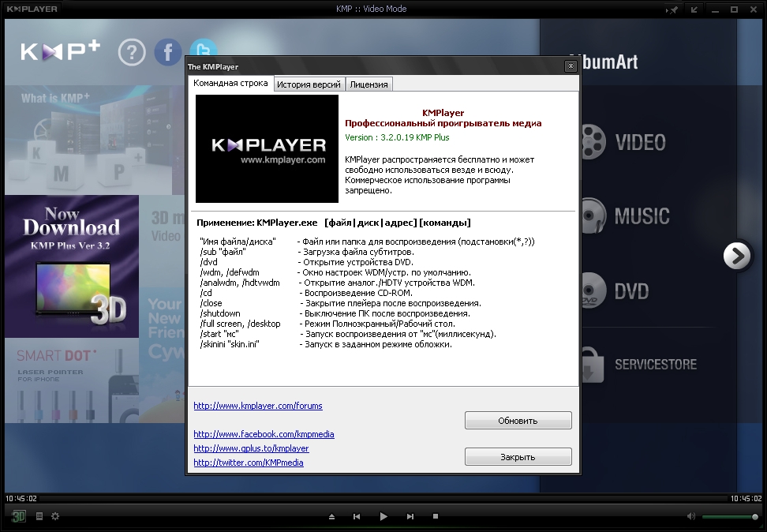Open the SERVICESTORE bag icon
This screenshot has width=767, height=532.
pyautogui.click(x=593, y=365)
